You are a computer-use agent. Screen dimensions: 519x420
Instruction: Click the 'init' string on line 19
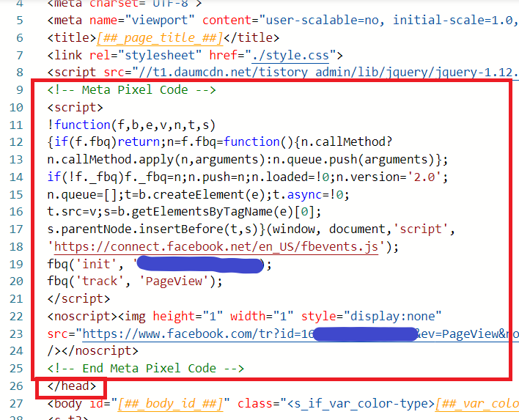coord(96,264)
